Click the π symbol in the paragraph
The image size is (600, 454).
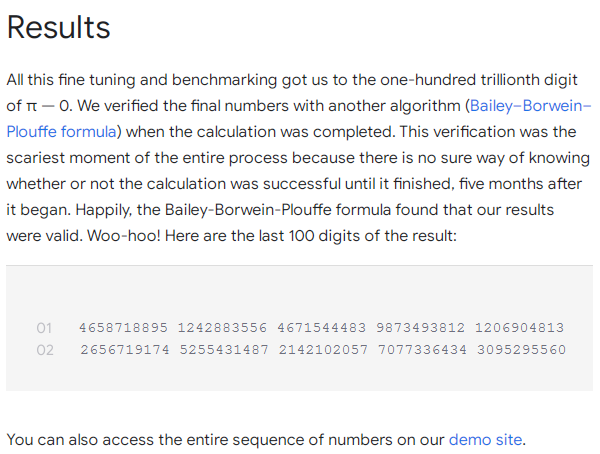click(x=30, y=105)
